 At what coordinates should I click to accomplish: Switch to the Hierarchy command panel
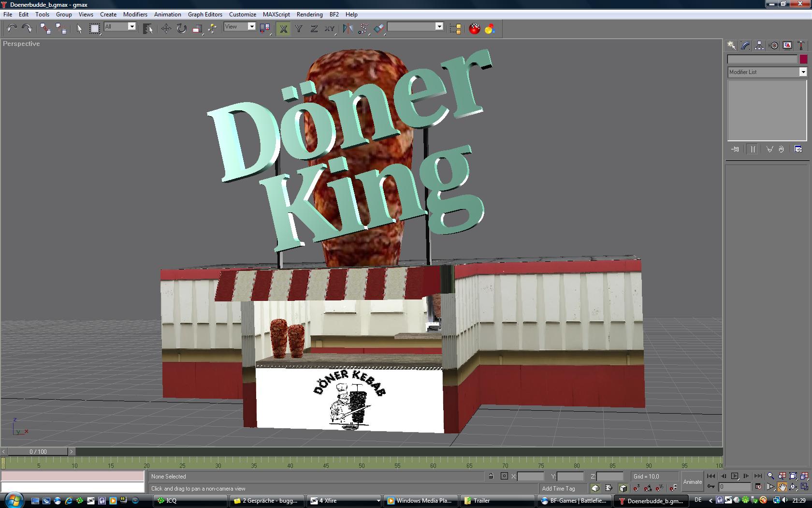[x=759, y=45]
